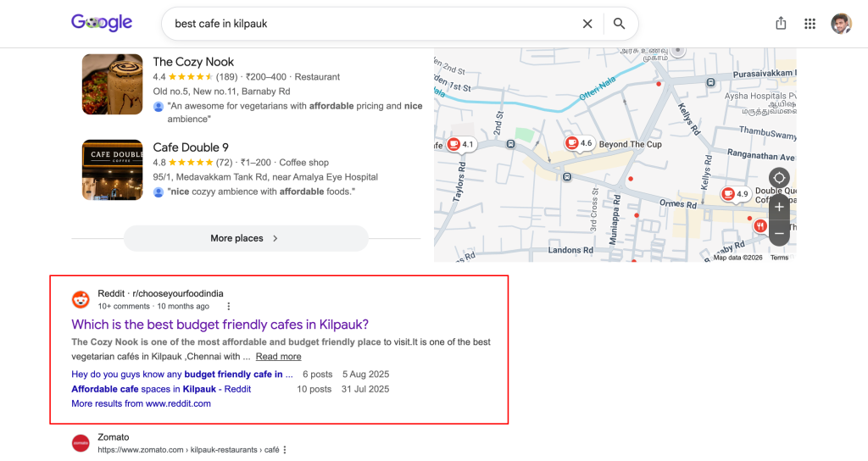
Task: Click bus stop icon near 2nd St
Action: pyautogui.click(x=511, y=144)
